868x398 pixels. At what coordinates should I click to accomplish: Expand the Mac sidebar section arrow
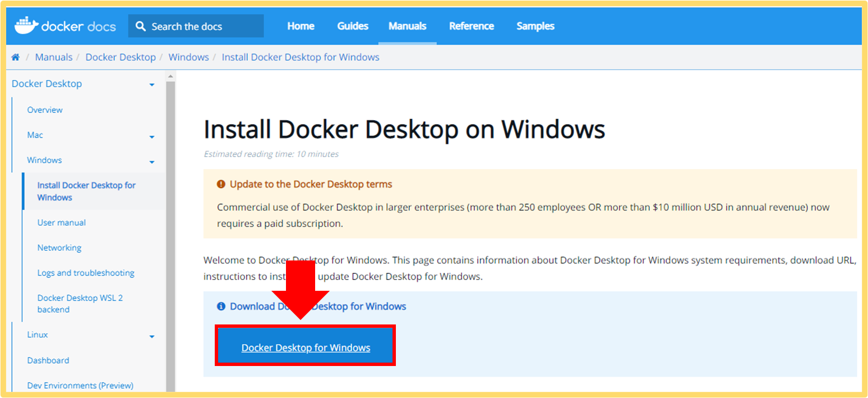tap(152, 137)
